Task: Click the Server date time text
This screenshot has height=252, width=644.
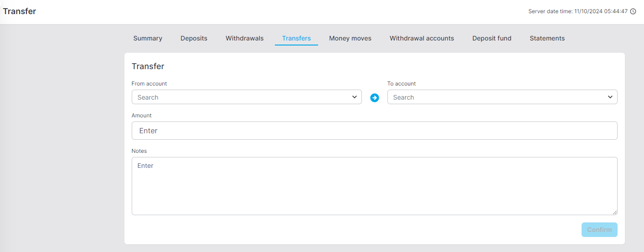Action: pos(578,11)
